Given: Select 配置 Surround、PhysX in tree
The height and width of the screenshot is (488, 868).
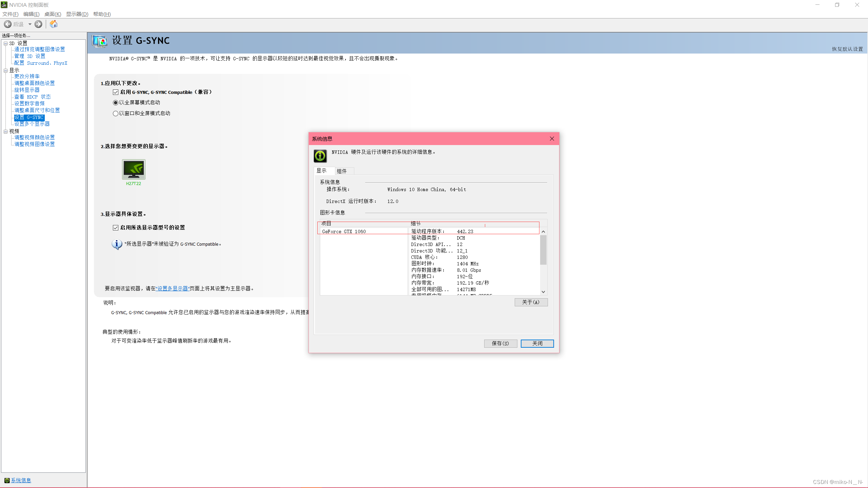Looking at the screenshot, I should pos(41,63).
